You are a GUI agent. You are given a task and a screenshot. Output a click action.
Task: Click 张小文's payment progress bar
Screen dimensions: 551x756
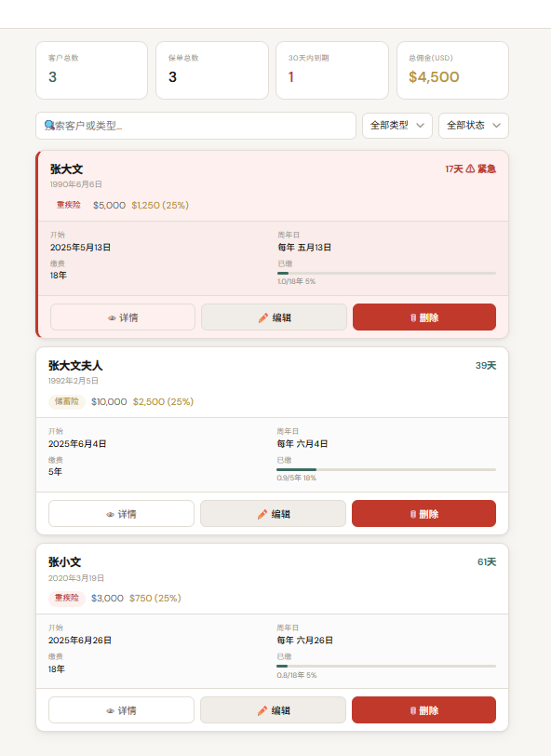coord(386,667)
